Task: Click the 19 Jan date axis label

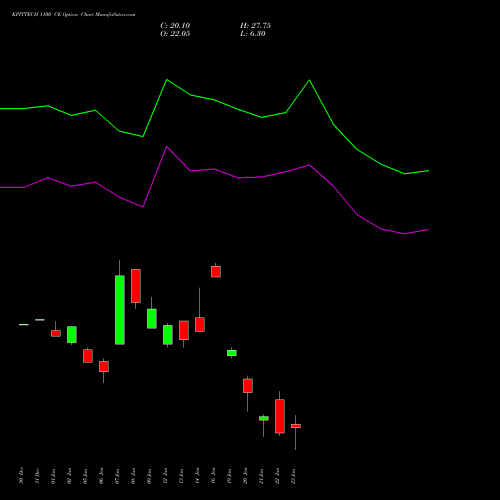Action: click(x=229, y=476)
